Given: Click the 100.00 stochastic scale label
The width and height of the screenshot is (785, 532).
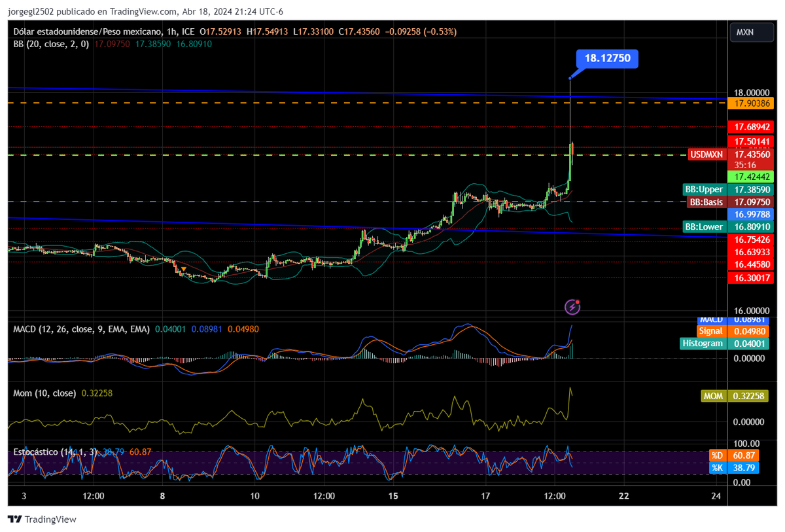Looking at the screenshot, I should click(x=745, y=444).
